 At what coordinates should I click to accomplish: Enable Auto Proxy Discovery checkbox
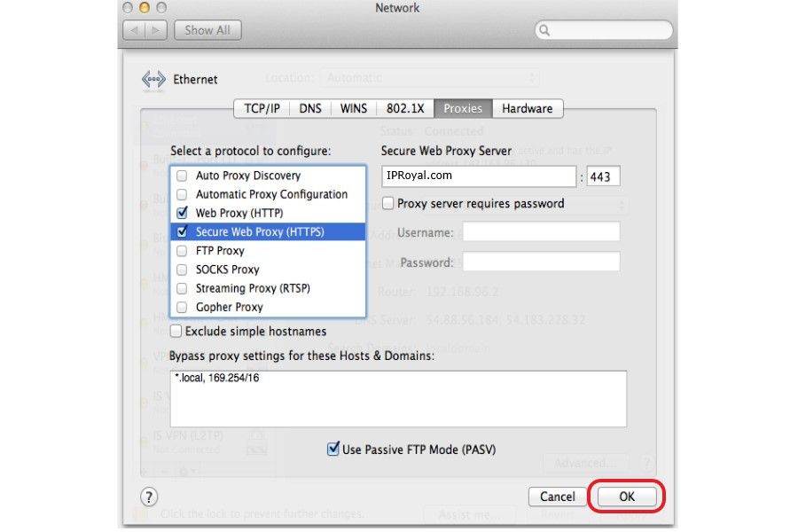click(182, 176)
